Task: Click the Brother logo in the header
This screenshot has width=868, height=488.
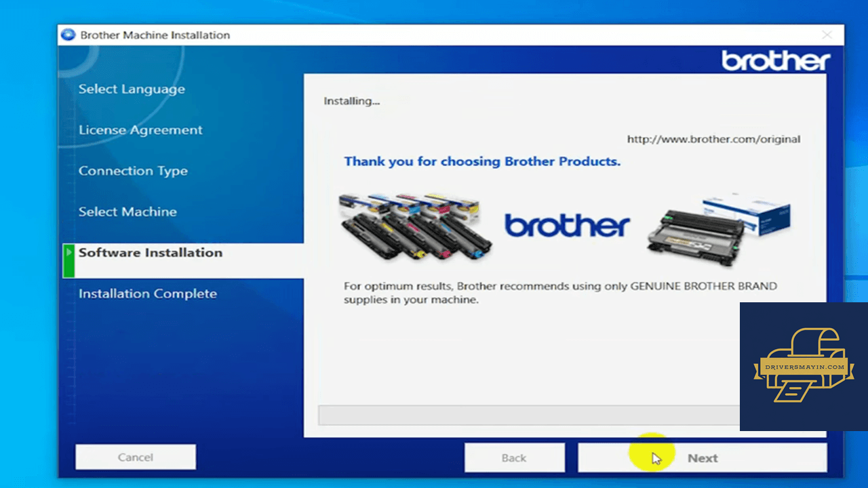Action: click(x=776, y=61)
